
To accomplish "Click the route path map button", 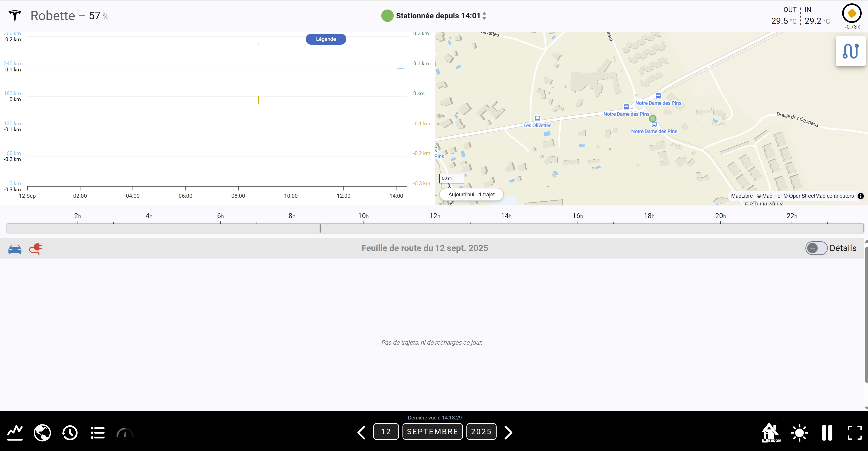I will point(851,51).
